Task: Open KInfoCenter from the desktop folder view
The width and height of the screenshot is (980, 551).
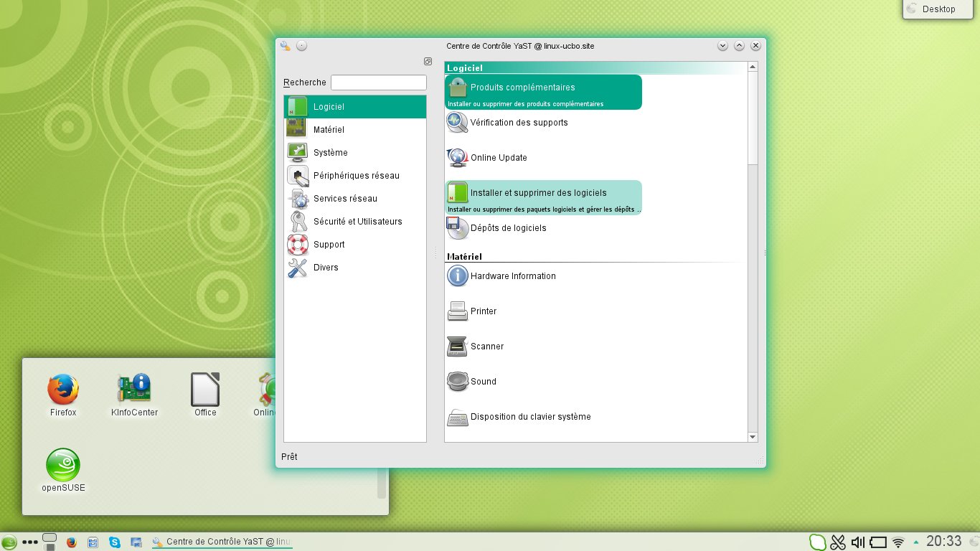Action: [134, 395]
